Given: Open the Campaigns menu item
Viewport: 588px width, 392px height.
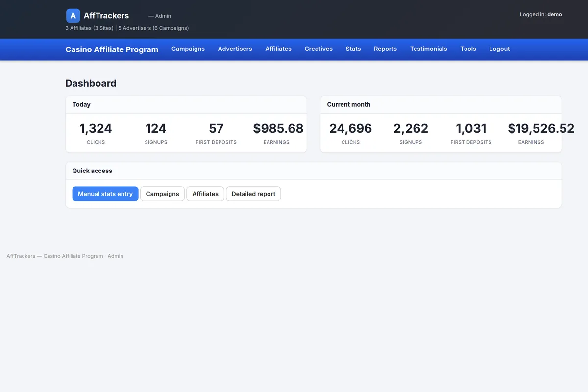Looking at the screenshot, I should [x=188, y=49].
